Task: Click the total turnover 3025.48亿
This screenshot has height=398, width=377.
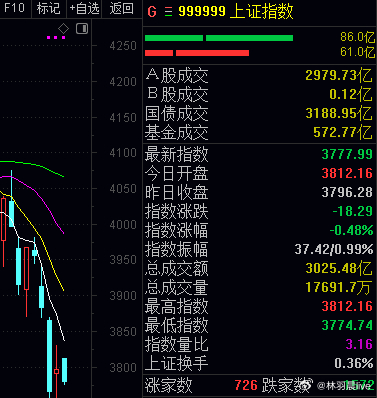Action: pyautogui.click(x=339, y=268)
